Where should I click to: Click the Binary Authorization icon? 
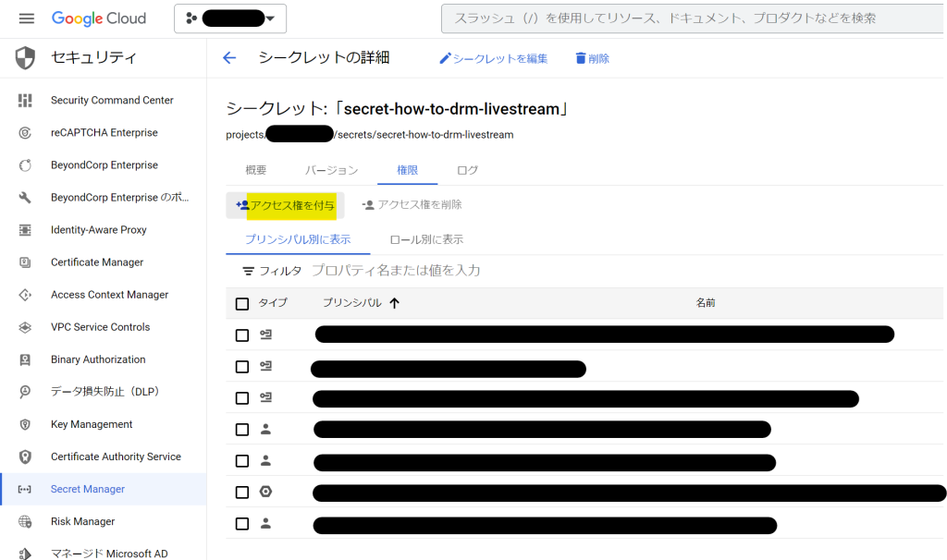[x=25, y=359]
